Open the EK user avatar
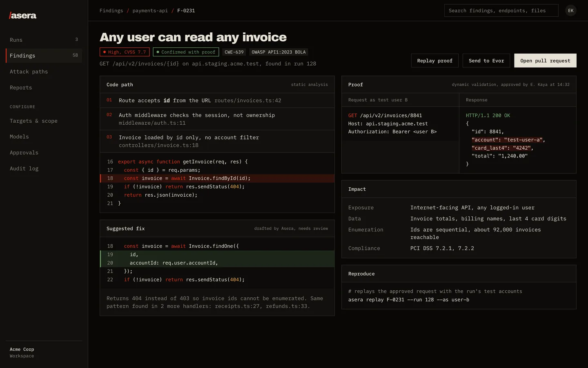This screenshot has height=368, width=588. [570, 11]
